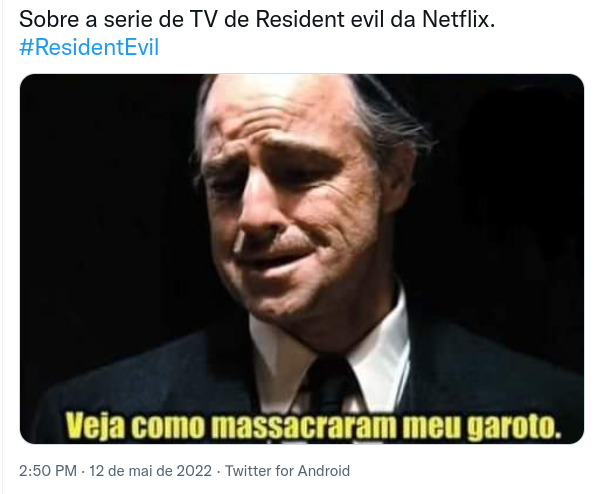Open the #ResidentEvil hashtag link
597x494 pixels.
(x=89, y=48)
